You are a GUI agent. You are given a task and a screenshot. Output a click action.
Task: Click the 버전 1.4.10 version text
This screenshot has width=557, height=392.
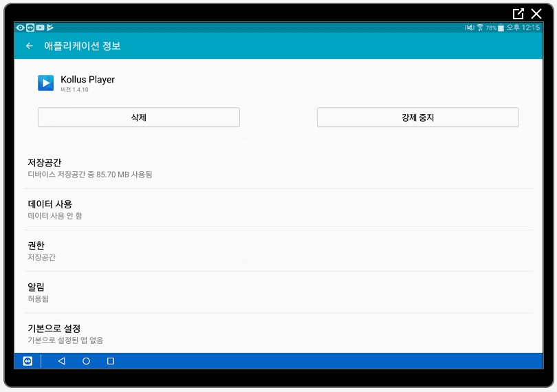74,89
